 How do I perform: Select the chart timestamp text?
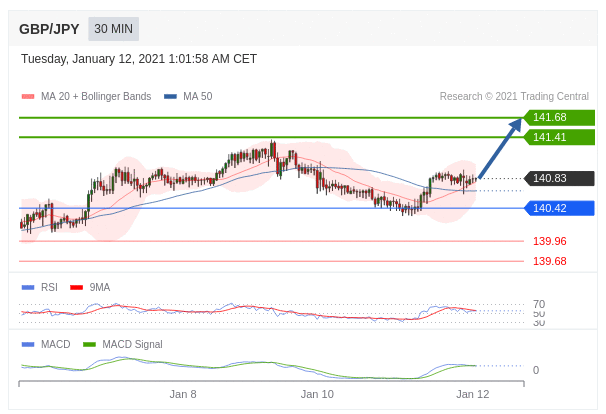[139, 59]
